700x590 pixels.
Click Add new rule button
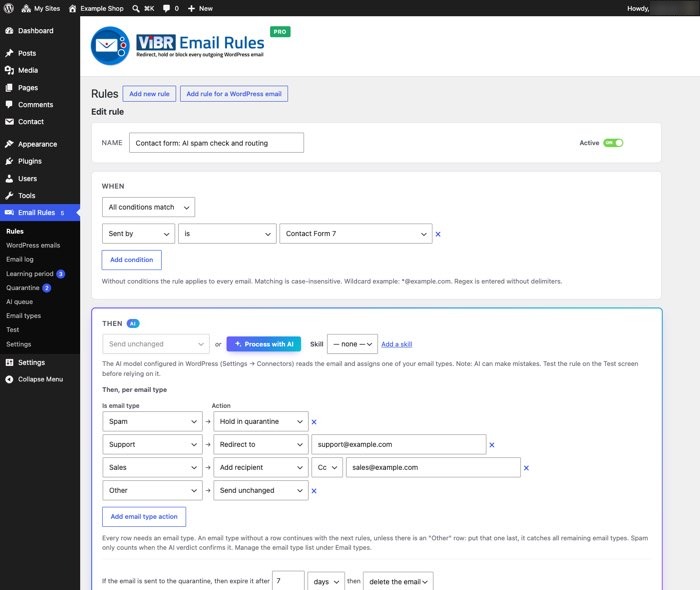pos(149,94)
